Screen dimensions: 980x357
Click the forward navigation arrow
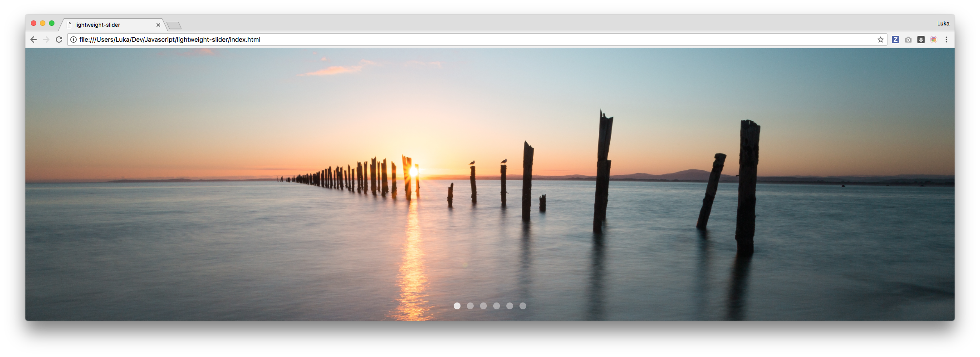pyautogui.click(x=46, y=40)
